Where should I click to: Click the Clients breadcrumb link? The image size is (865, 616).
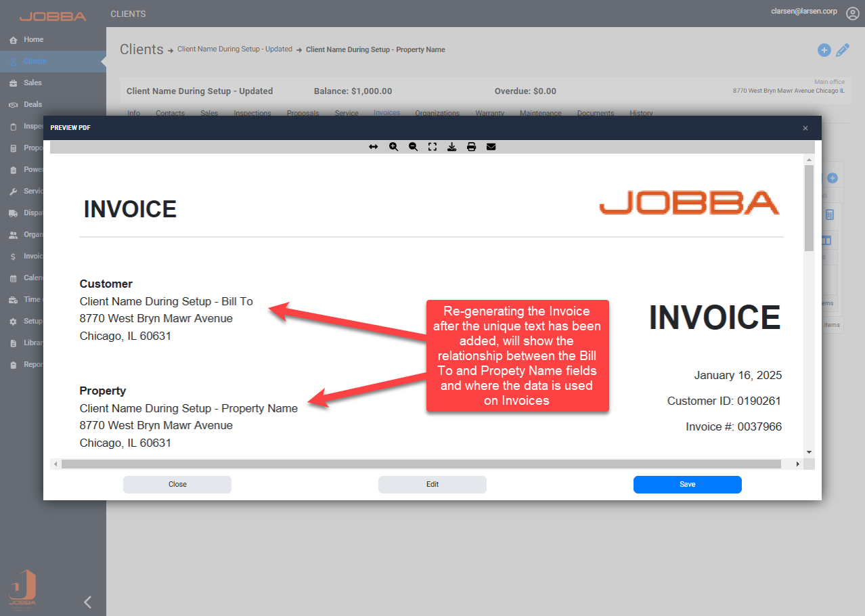click(x=141, y=49)
